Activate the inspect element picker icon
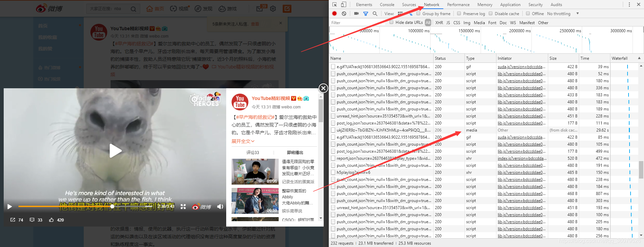This screenshot has width=644, height=247. point(334,4)
